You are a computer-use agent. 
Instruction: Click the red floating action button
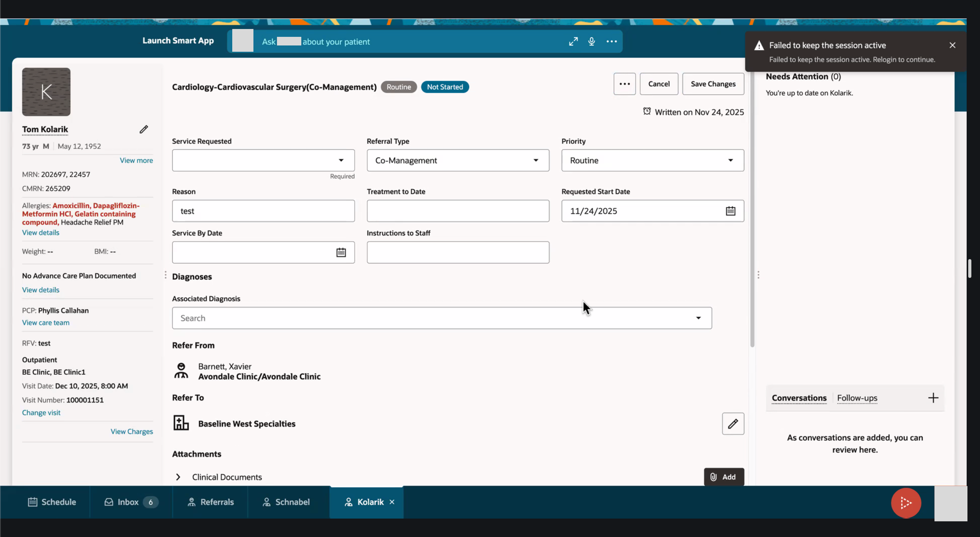(906, 503)
